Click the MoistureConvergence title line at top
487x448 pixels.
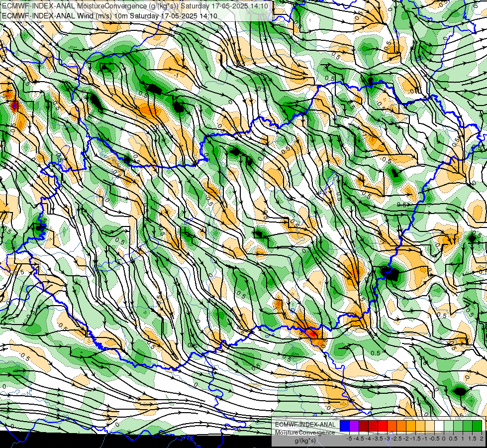[x=135, y=6]
